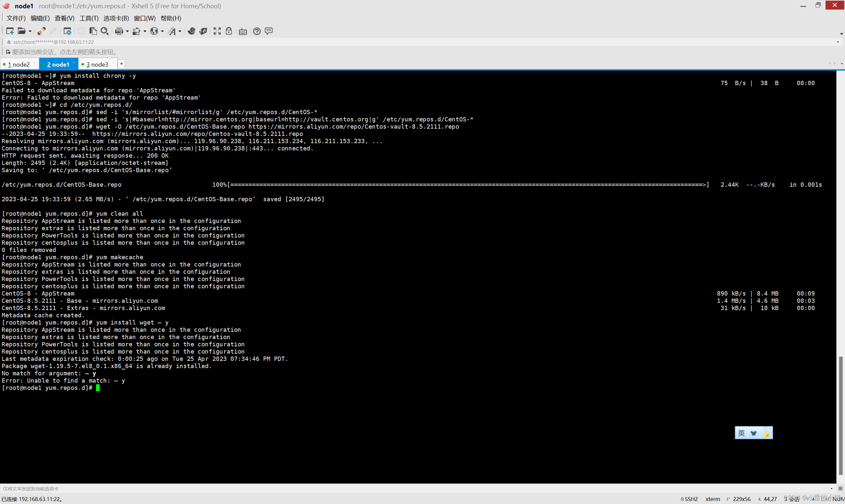The width and height of the screenshot is (845, 504).
Task: Click the connection status 已连接 text
Action: [x=32, y=499]
